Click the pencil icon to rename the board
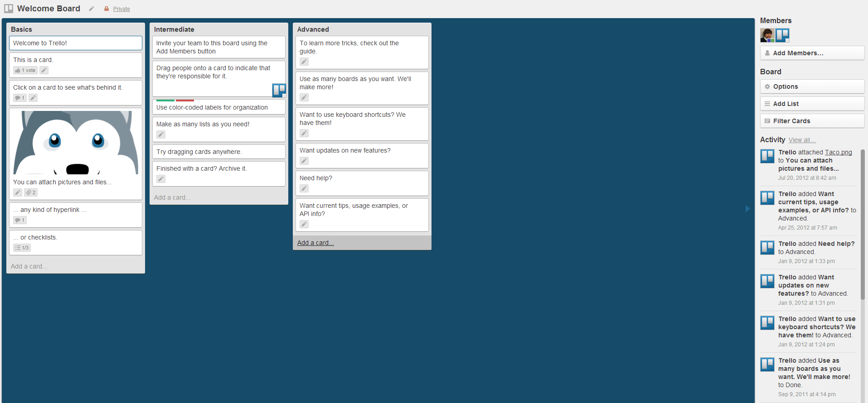Image resolution: width=868 pixels, height=403 pixels. (92, 9)
